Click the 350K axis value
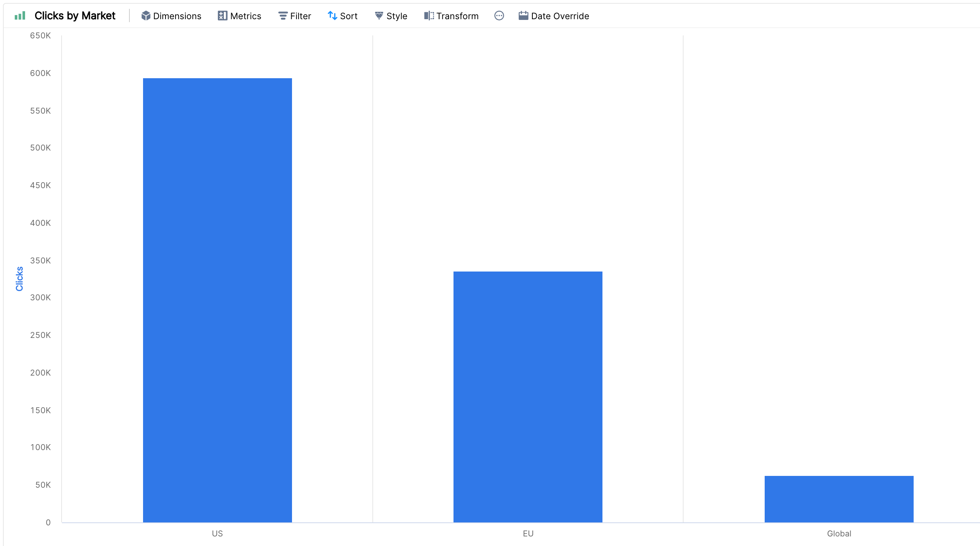The image size is (980, 546). [x=40, y=260]
